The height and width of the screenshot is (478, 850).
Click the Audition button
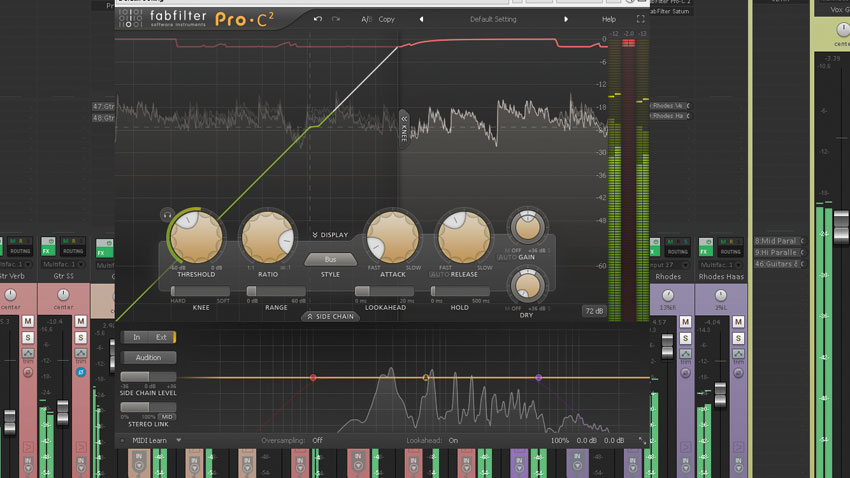click(148, 358)
